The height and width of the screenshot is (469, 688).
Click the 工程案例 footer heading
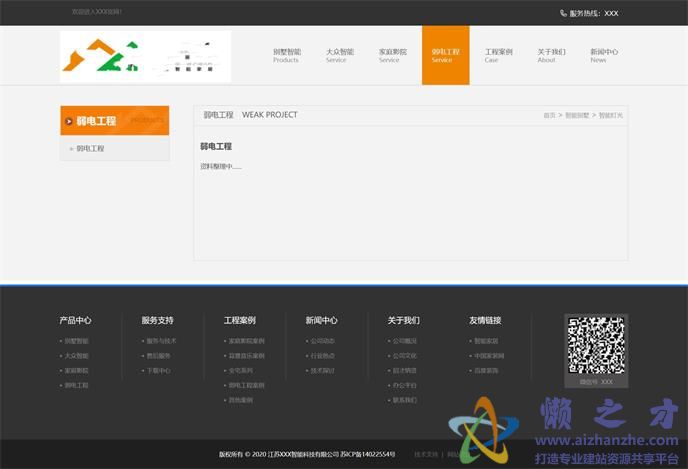(x=240, y=320)
